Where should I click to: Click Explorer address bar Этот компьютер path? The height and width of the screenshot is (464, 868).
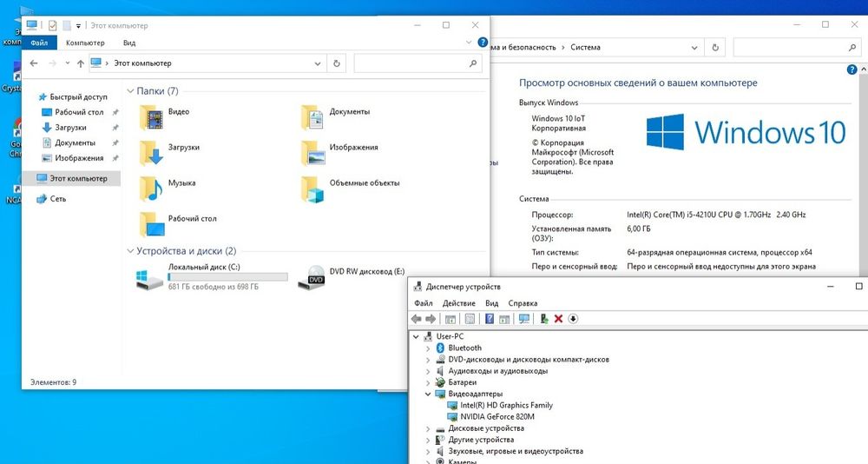pyautogui.click(x=142, y=63)
